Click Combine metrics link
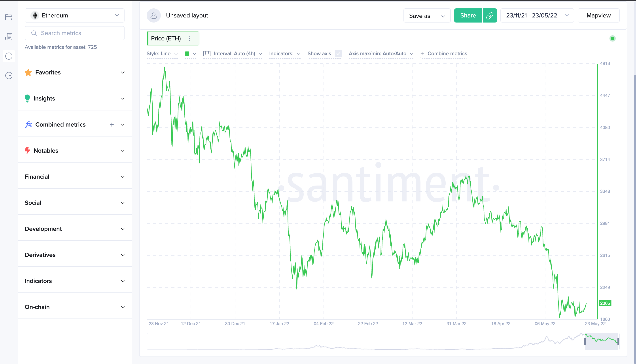Screen dimensions: 636x364 [447, 54]
